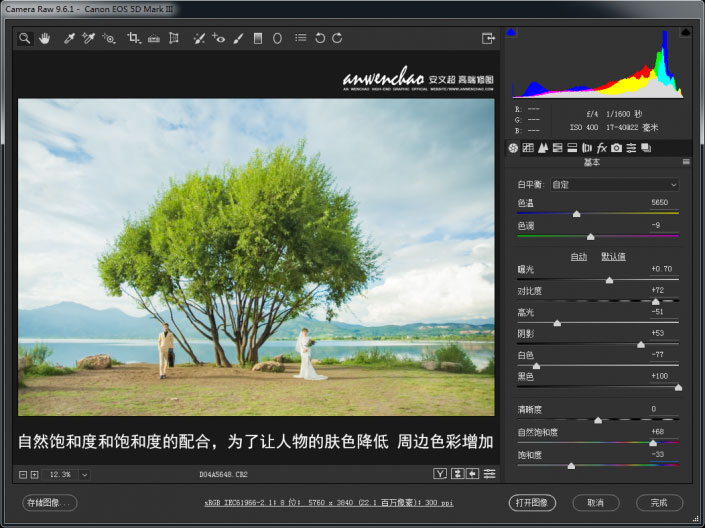Click the 12.3% zoom level field
This screenshot has height=528, width=705.
(x=60, y=475)
